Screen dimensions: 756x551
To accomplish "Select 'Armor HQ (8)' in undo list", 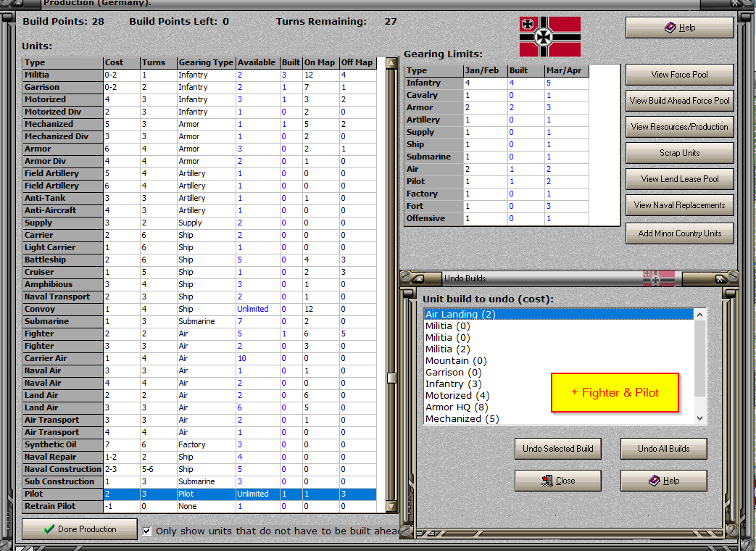I will pos(559,407).
